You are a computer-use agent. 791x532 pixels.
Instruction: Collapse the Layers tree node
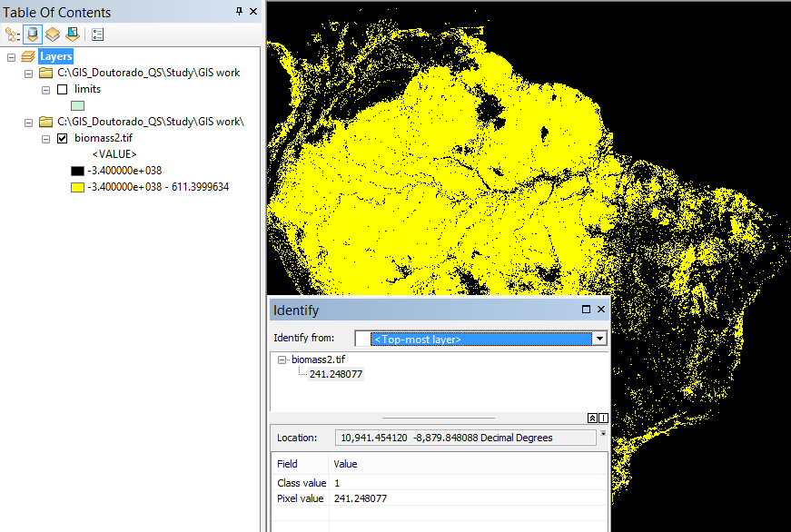[13, 55]
